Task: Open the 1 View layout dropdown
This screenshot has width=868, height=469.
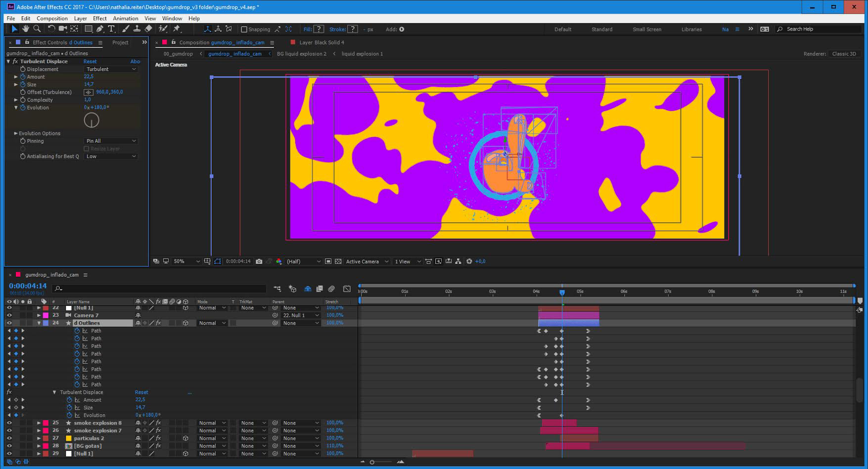Action: [x=408, y=261]
